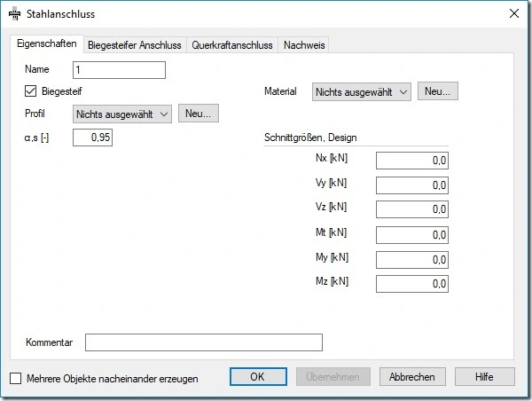Viewport: 532px width, 401px height.
Task: Open the Biegesteifer Anschluss tab
Action: tap(135, 45)
